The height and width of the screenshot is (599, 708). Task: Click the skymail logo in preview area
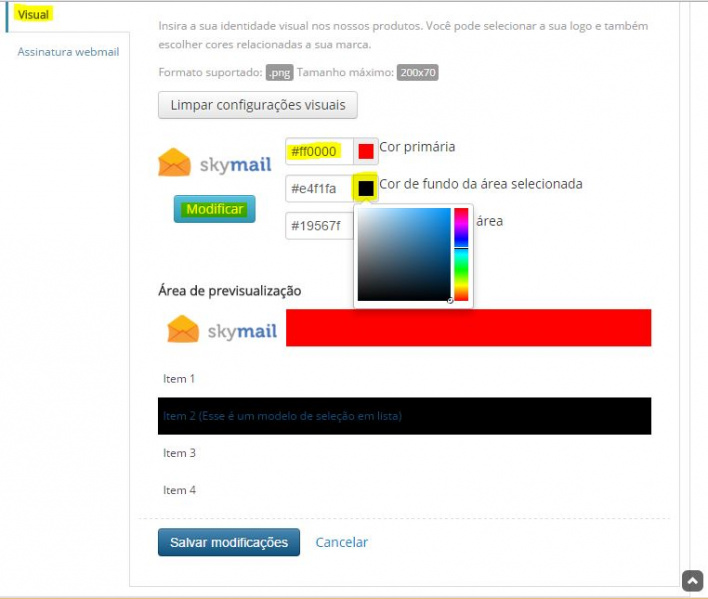coord(222,330)
